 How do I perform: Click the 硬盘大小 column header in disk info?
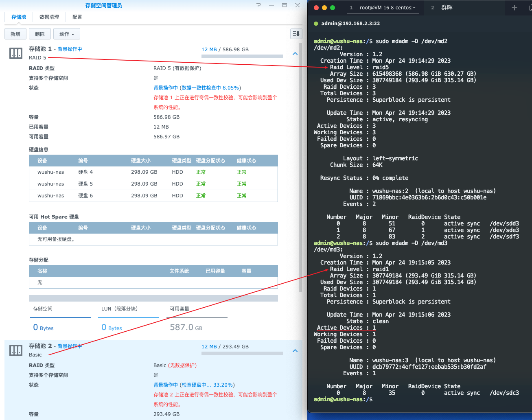(141, 161)
